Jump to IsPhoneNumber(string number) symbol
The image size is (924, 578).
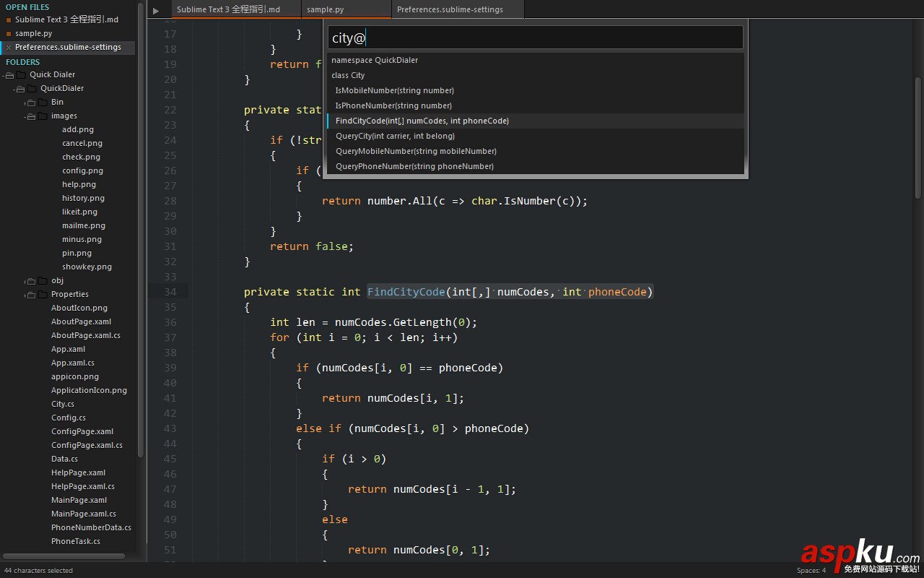click(536, 105)
